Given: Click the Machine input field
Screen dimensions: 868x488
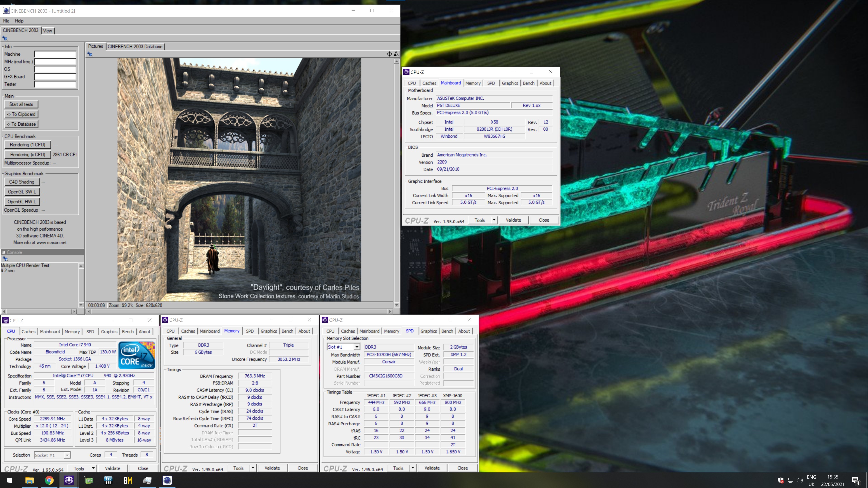Looking at the screenshot, I should coord(55,54).
